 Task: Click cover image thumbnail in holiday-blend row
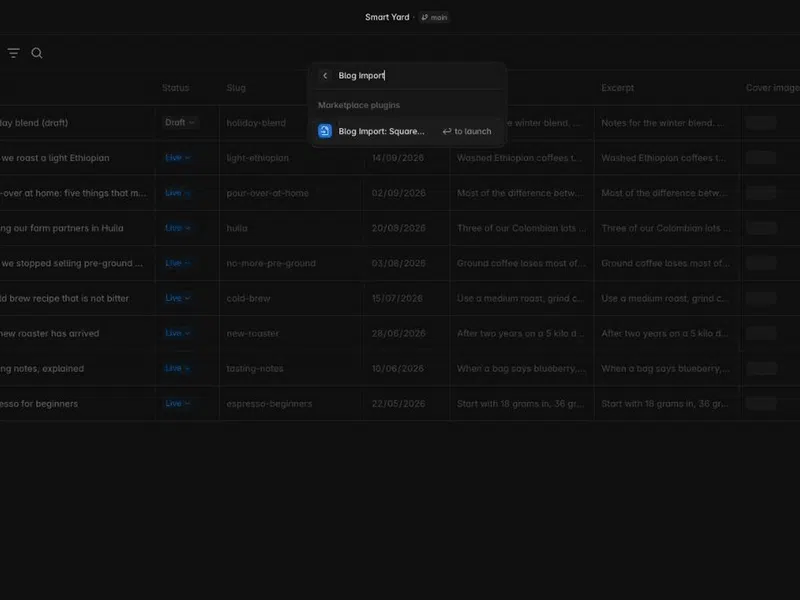(761, 123)
